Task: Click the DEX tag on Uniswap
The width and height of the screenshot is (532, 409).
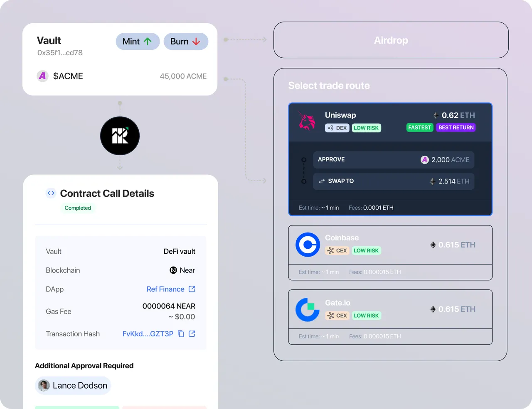Action: 337,128
